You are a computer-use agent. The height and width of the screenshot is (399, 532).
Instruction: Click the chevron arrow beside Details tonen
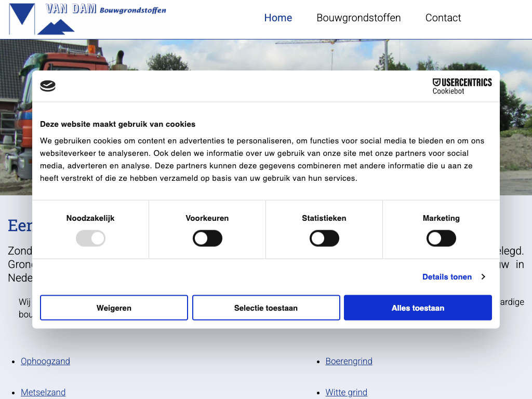(x=483, y=277)
